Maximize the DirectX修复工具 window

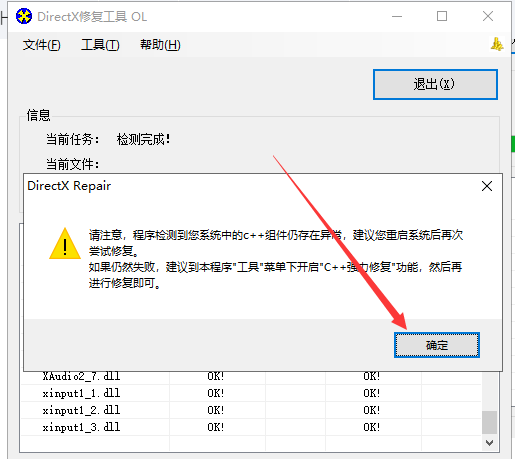[x=442, y=16]
